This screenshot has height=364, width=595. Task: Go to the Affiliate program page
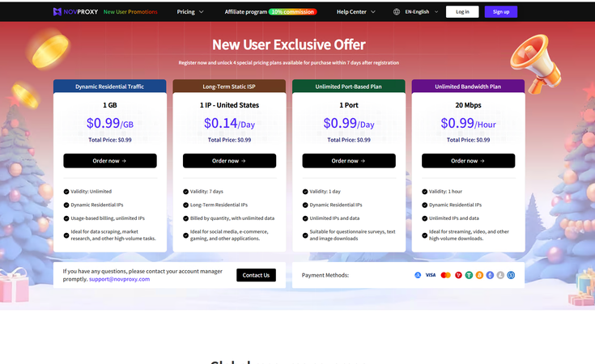pos(246,12)
